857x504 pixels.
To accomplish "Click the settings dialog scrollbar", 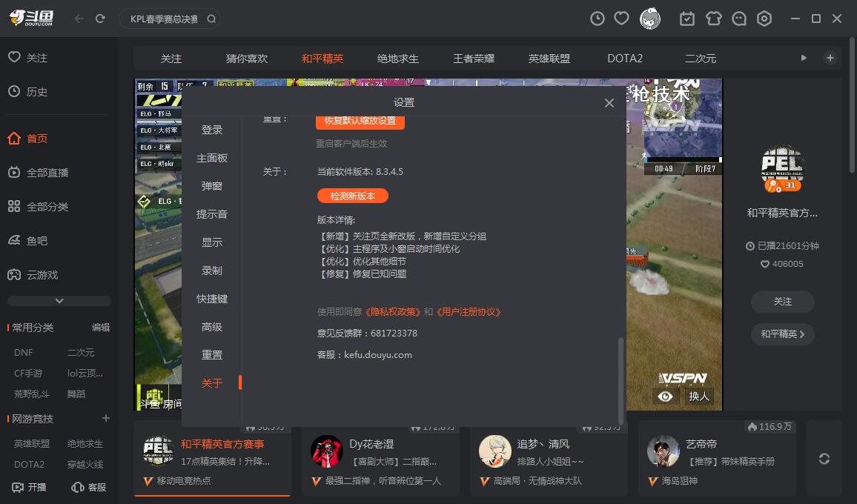I will 621,378.
